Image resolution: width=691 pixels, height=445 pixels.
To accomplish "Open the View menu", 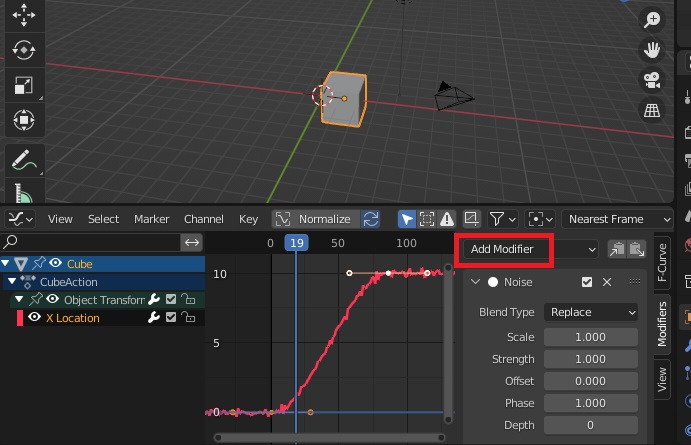I will coord(60,219).
